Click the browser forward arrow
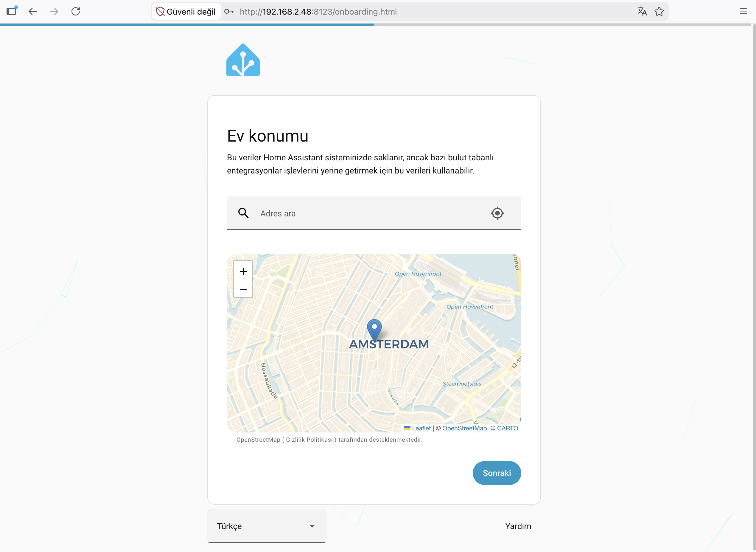 coord(54,12)
